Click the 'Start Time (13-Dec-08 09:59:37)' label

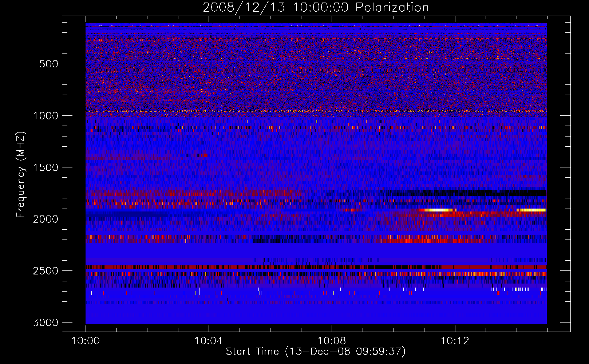pos(316,352)
